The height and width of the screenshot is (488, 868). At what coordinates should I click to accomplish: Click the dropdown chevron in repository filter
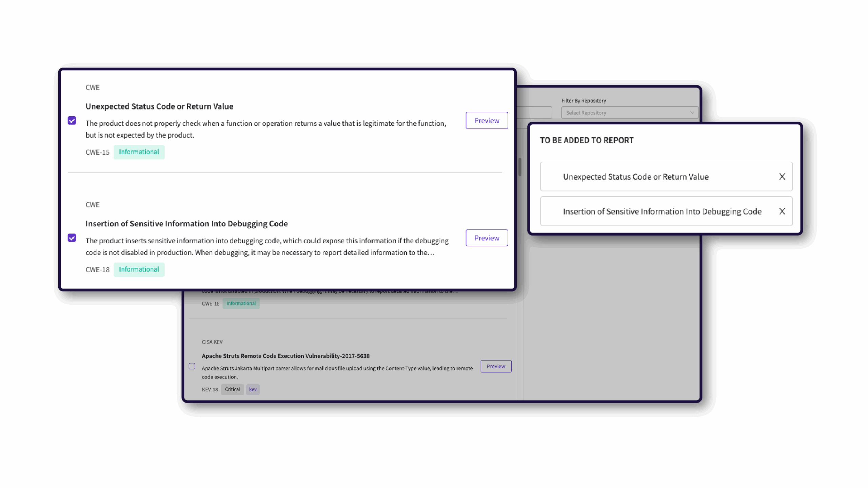click(692, 113)
